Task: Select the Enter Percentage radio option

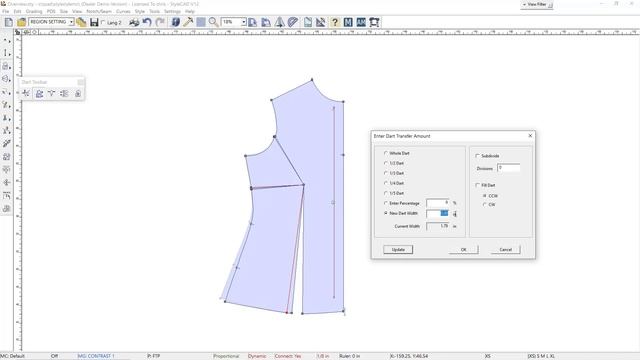Action: pyautogui.click(x=386, y=203)
